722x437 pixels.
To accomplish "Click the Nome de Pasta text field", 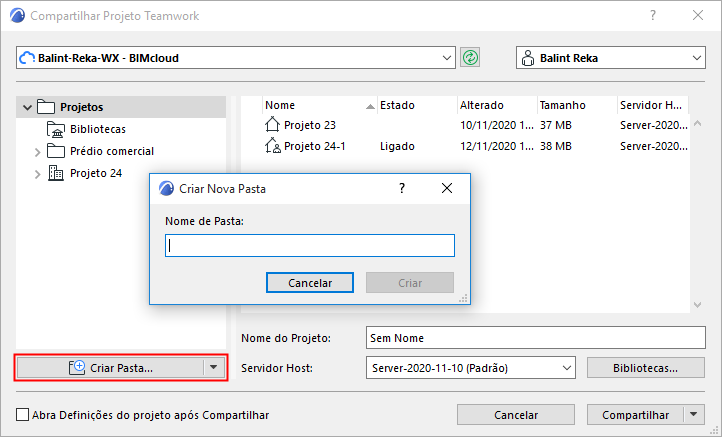I will pyautogui.click(x=310, y=245).
